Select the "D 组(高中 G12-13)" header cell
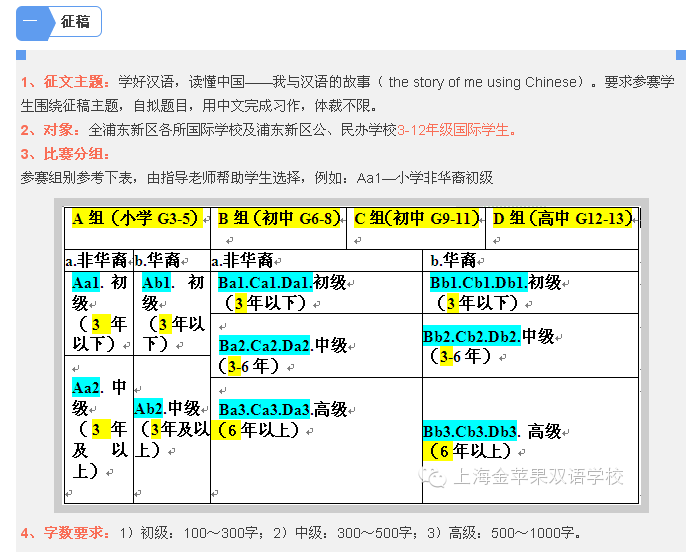The height and width of the screenshot is (552, 693). [x=563, y=218]
